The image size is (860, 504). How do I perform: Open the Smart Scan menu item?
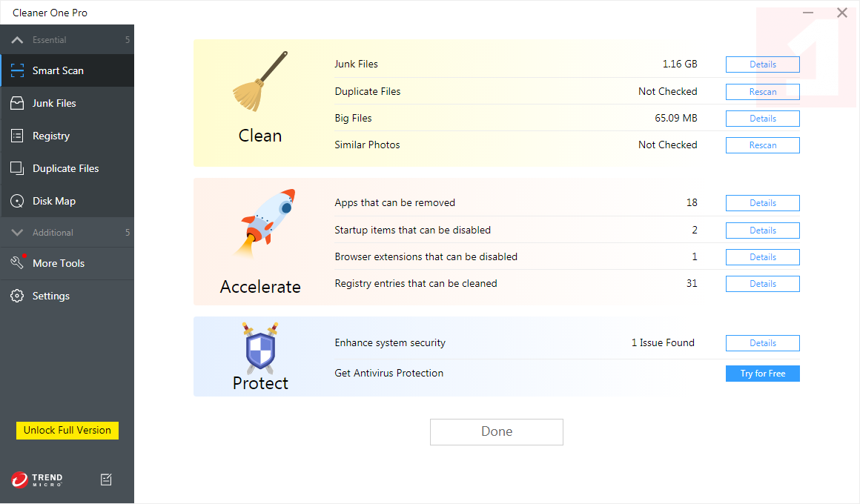click(x=67, y=70)
